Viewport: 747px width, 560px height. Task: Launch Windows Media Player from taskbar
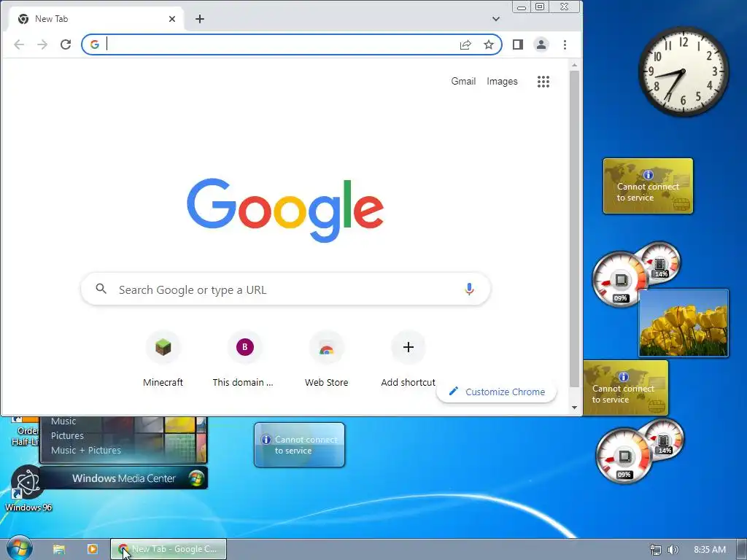point(93,549)
